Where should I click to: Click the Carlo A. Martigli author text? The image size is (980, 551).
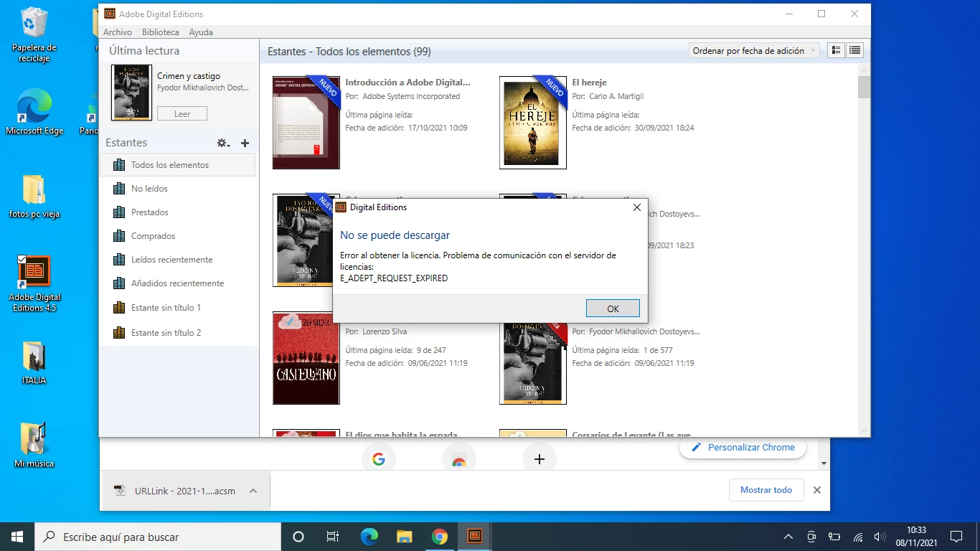coord(617,96)
